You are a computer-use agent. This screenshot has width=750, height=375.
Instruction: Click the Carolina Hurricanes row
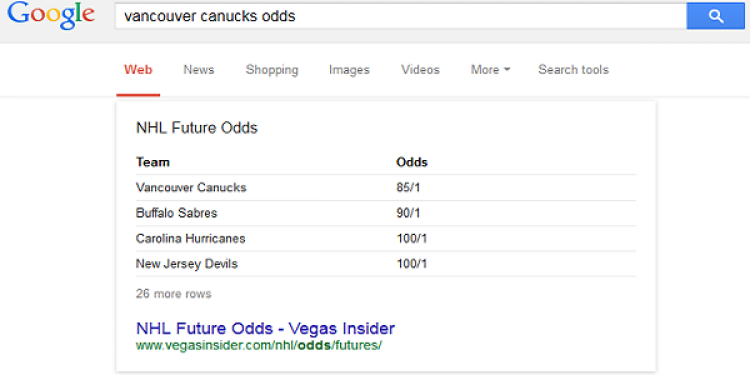tap(386, 238)
